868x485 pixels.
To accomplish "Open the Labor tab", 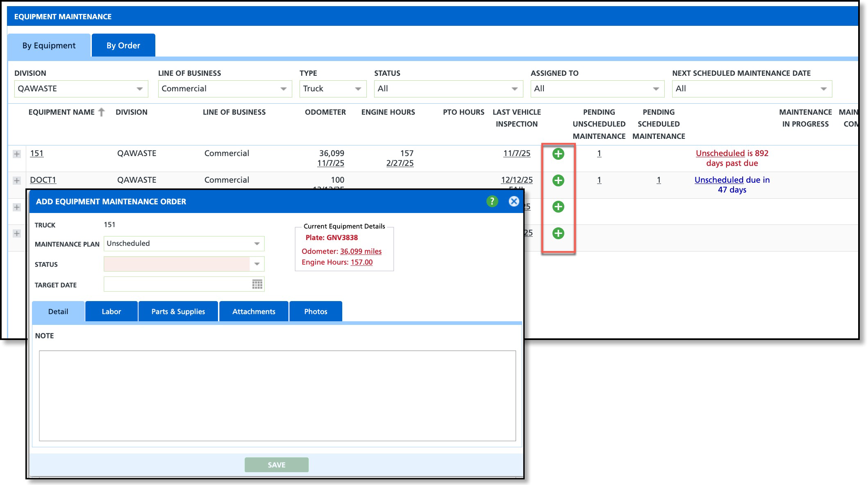I will coord(111,311).
